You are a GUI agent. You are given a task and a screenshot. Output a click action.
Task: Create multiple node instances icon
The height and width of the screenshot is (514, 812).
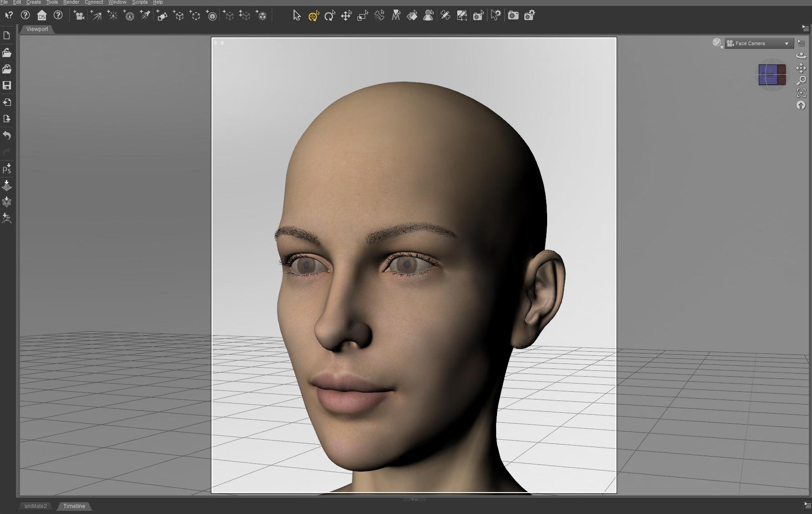coord(245,16)
